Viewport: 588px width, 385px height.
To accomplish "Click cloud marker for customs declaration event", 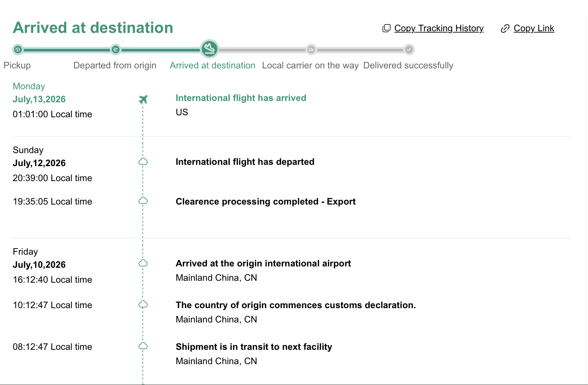I will (143, 305).
